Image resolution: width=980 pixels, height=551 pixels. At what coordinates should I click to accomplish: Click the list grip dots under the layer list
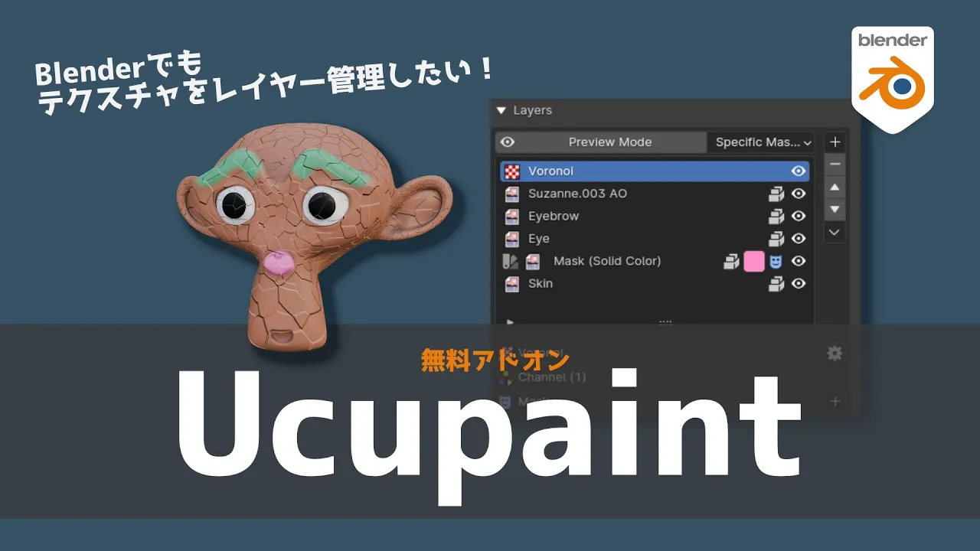tap(665, 322)
